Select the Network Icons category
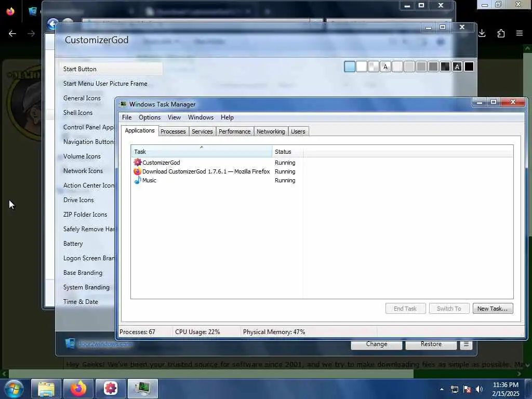532x399 pixels. click(x=83, y=171)
